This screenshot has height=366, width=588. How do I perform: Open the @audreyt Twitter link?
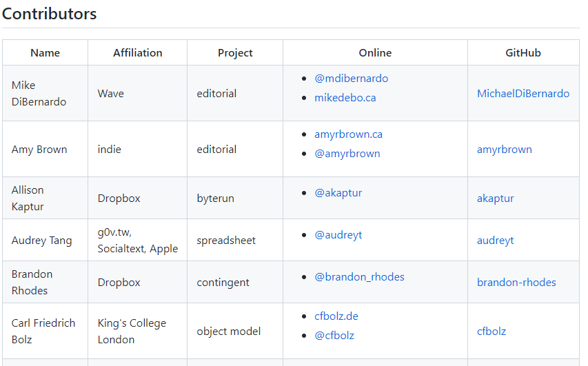(x=338, y=235)
